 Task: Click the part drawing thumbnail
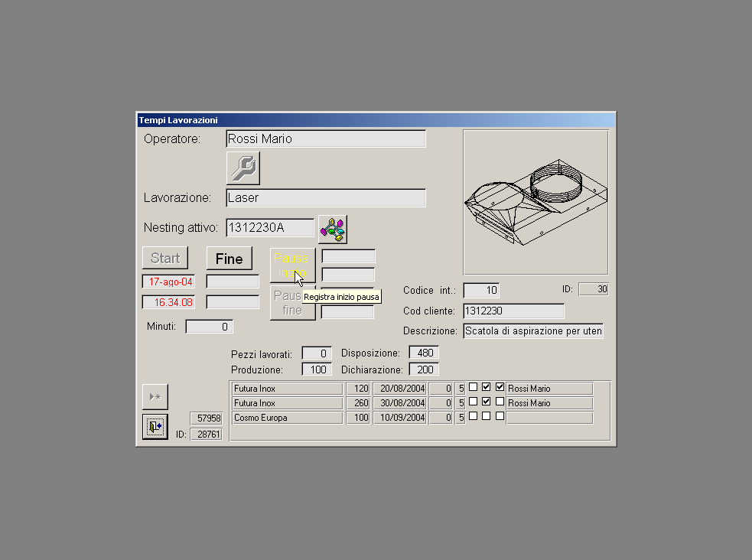tap(536, 202)
